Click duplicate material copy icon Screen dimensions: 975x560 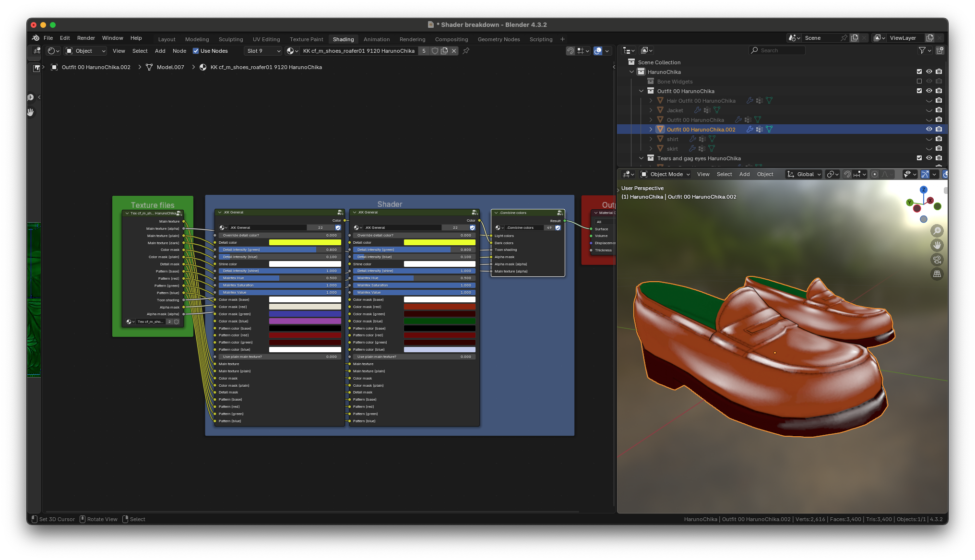coord(444,51)
